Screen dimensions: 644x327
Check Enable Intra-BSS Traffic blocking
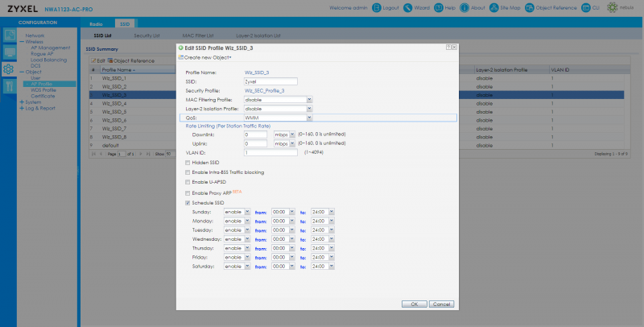click(188, 172)
